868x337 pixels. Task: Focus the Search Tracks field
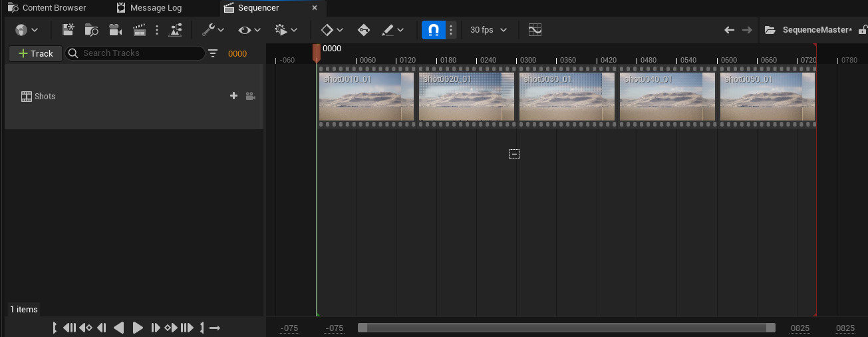pyautogui.click(x=134, y=53)
